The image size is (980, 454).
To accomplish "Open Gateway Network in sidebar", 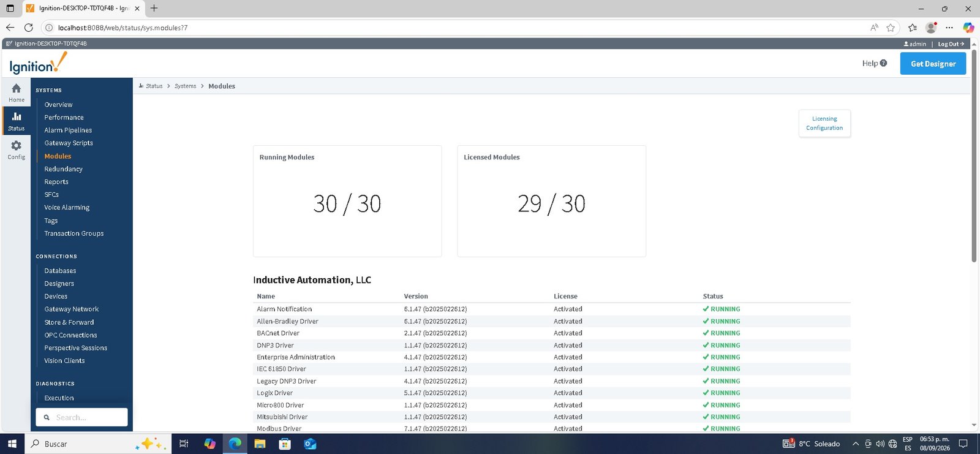I will tap(71, 309).
